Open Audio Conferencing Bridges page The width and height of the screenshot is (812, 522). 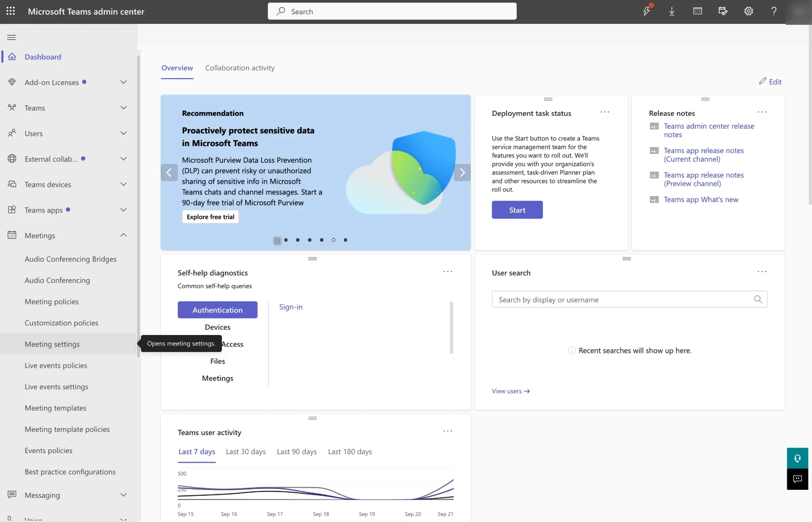tap(71, 259)
